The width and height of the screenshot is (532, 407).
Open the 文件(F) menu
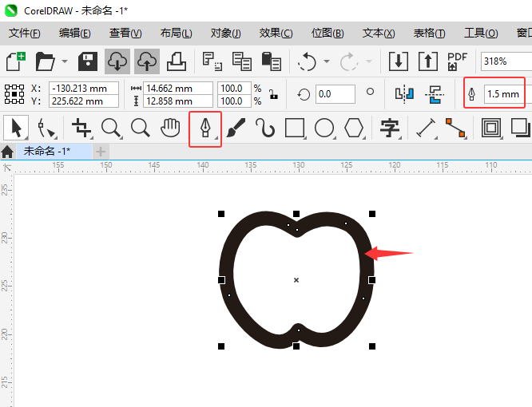coord(25,33)
